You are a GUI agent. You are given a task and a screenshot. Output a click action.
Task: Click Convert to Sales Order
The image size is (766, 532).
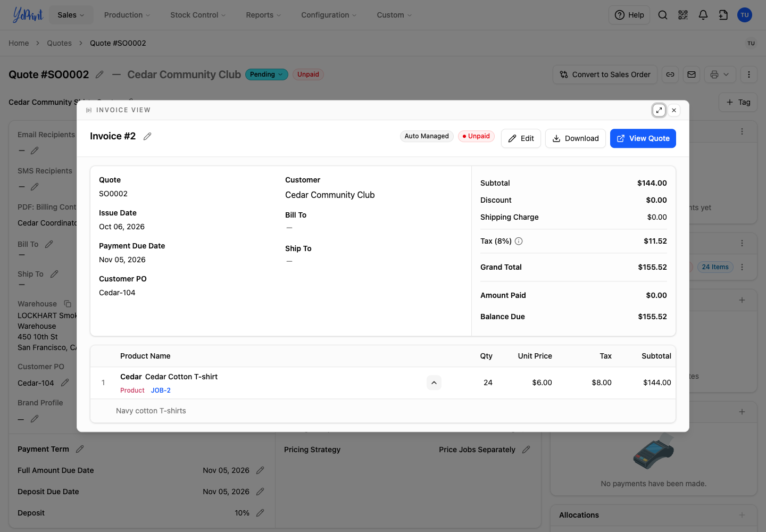pyautogui.click(x=605, y=74)
